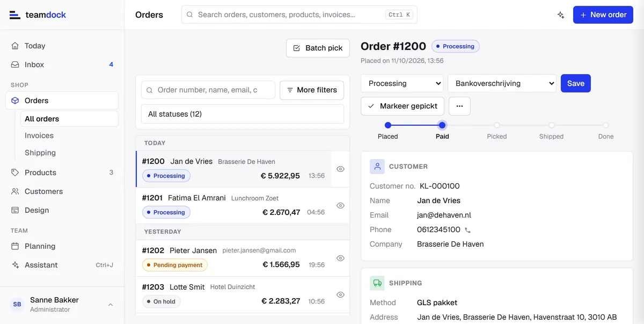Click the New order button

[603, 15]
